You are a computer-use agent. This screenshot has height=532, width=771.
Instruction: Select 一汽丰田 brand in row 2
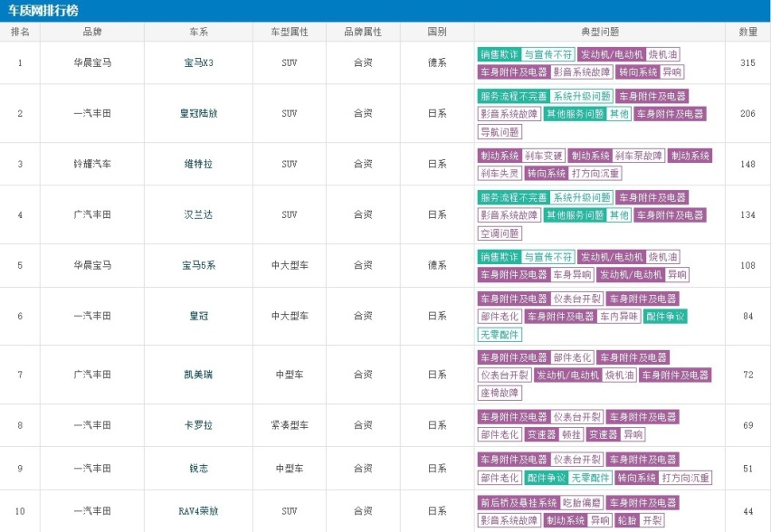point(92,113)
